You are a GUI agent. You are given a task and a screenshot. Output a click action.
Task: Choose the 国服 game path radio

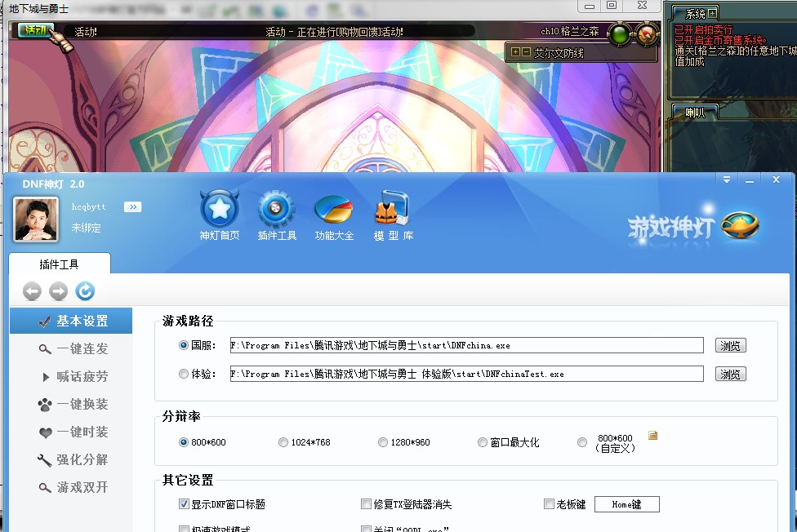pos(184,345)
